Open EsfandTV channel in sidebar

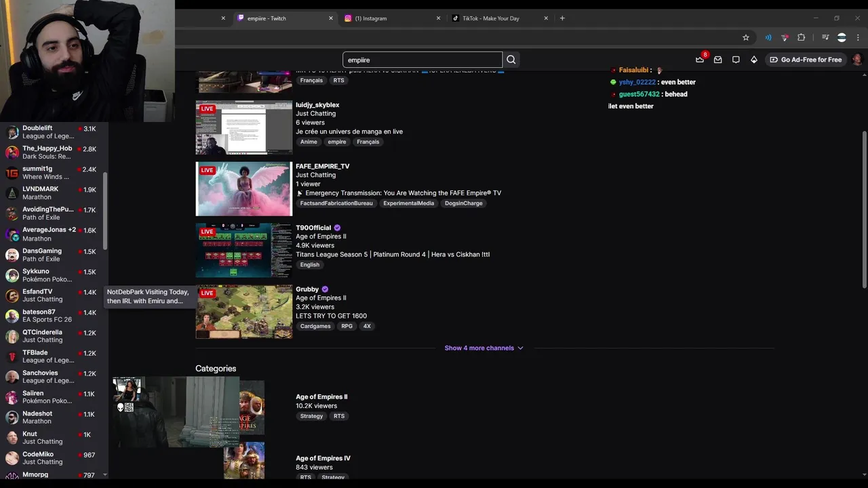tap(54, 296)
